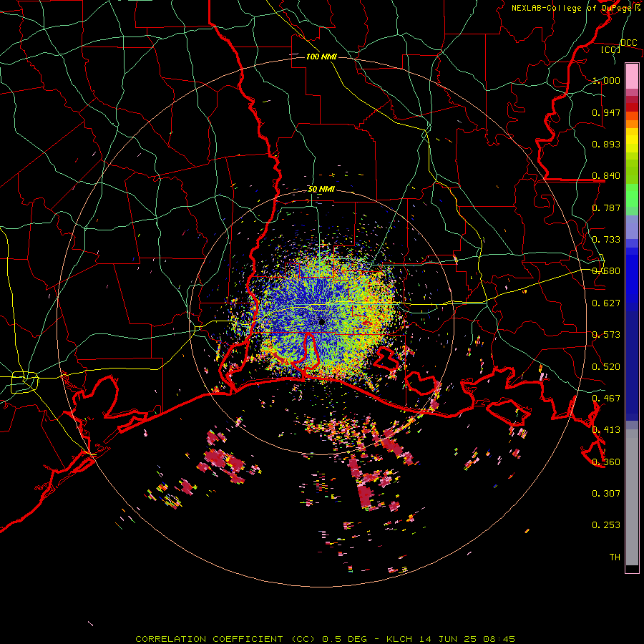Click the 0.307 legend value

(x=606, y=494)
